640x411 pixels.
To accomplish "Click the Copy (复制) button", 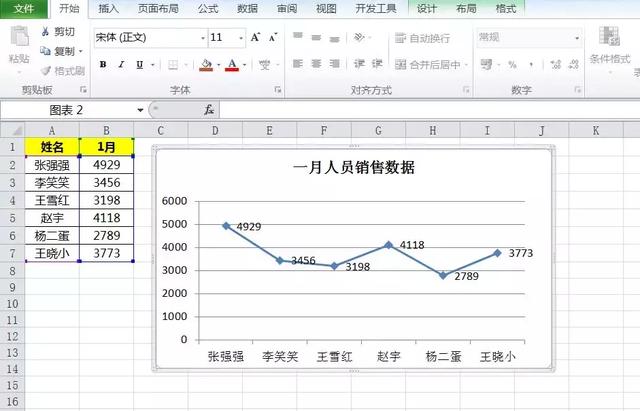I will [58, 51].
